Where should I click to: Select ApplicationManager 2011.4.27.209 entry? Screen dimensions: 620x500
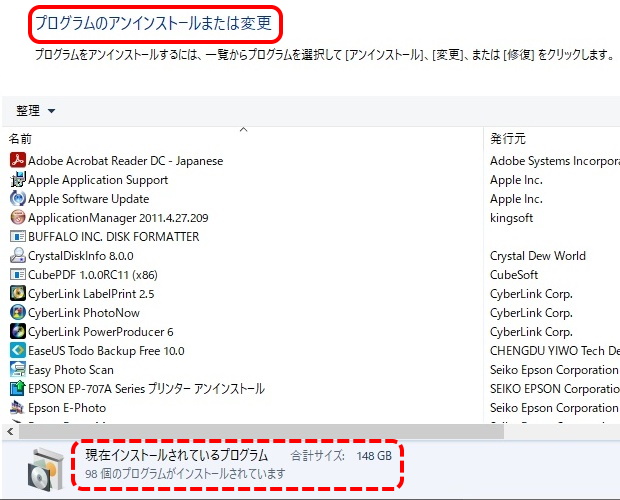click(118, 218)
